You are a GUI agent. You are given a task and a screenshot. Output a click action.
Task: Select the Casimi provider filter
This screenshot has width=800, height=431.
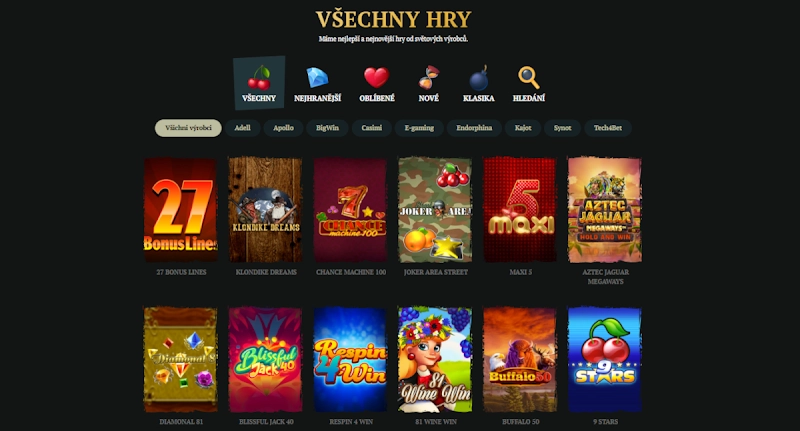[x=371, y=128]
